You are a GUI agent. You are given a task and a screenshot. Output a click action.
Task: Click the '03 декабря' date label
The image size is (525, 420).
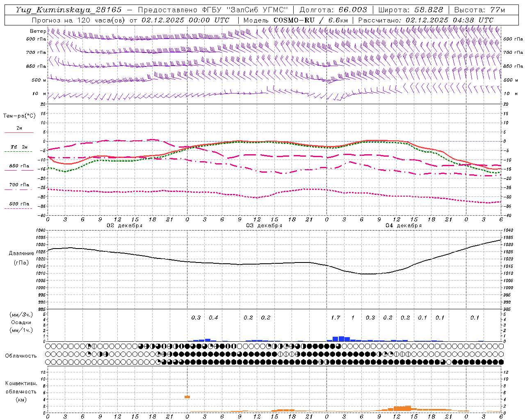pos(264,226)
